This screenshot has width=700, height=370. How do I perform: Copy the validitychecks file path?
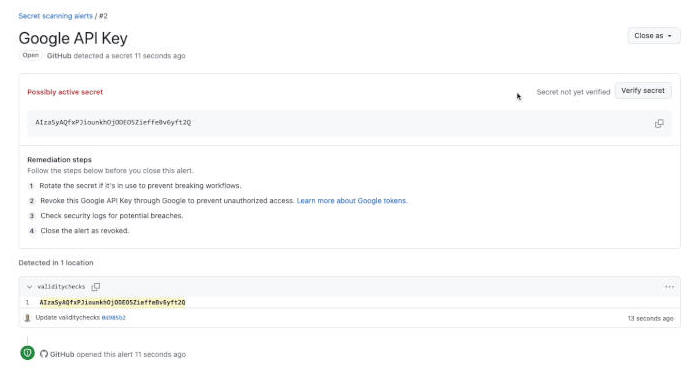point(96,287)
